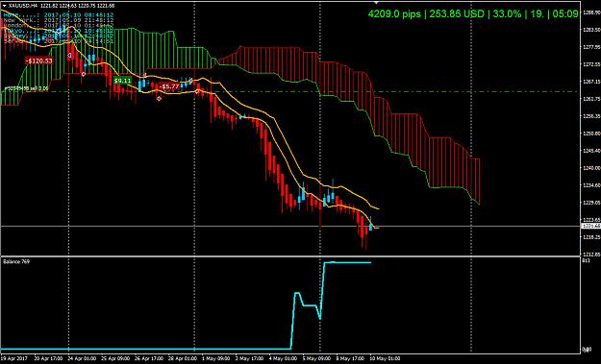Click the -$120.53 loss label

(x=38, y=61)
